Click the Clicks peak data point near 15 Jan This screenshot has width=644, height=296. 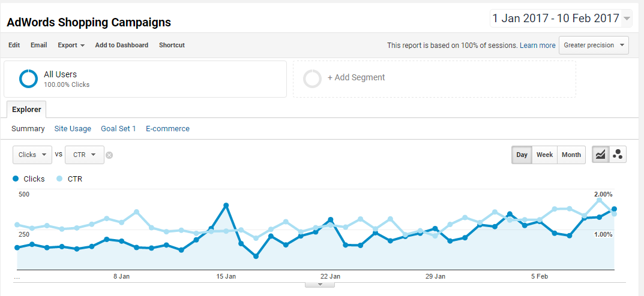pyautogui.click(x=226, y=205)
